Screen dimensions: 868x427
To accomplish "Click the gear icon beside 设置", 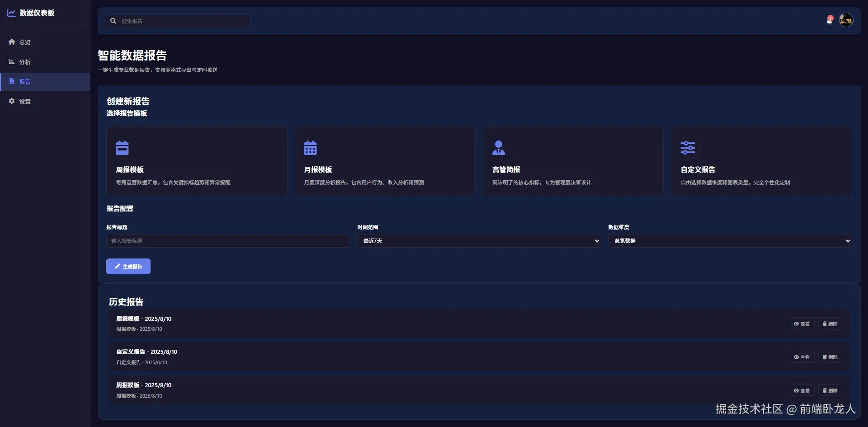I will point(12,101).
